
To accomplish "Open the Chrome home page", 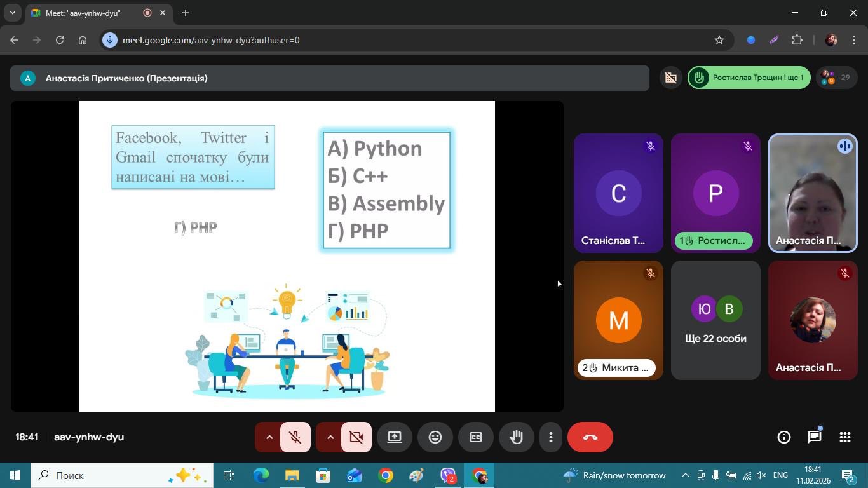I will pyautogui.click(x=83, y=40).
